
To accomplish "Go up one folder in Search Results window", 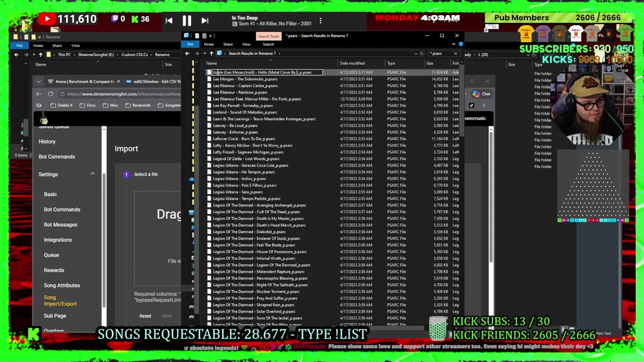I will [x=211, y=53].
